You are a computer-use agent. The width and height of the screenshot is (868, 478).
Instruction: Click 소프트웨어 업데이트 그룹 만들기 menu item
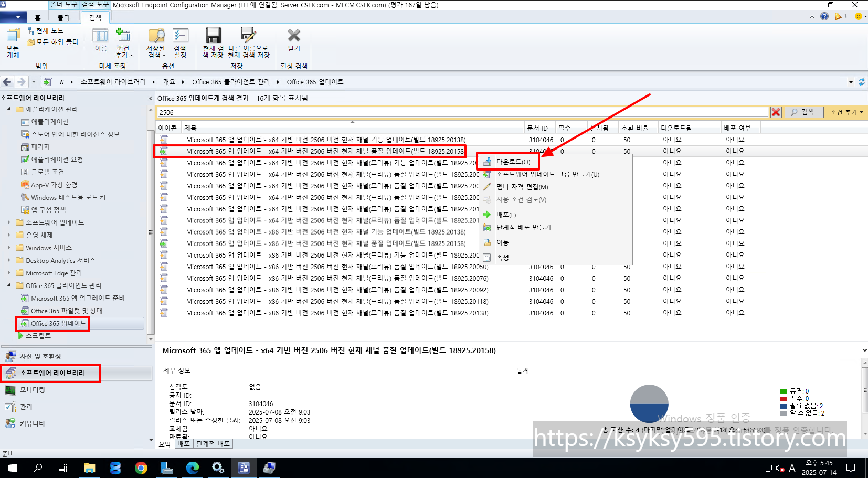(547, 174)
